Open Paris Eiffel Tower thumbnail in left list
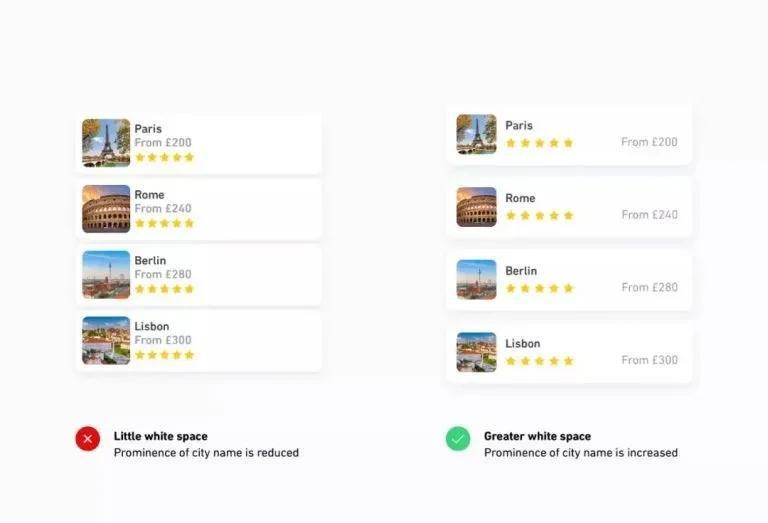 coord(106,143)
